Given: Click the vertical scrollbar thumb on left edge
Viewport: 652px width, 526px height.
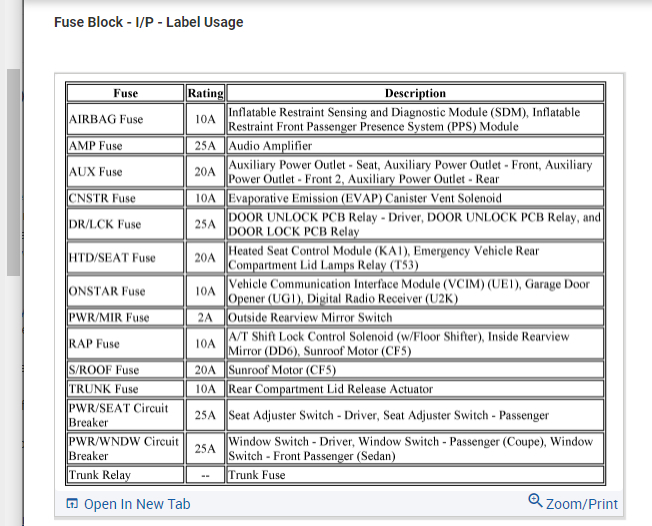Looking at the screenshot, I should click(x=13, y=172).
